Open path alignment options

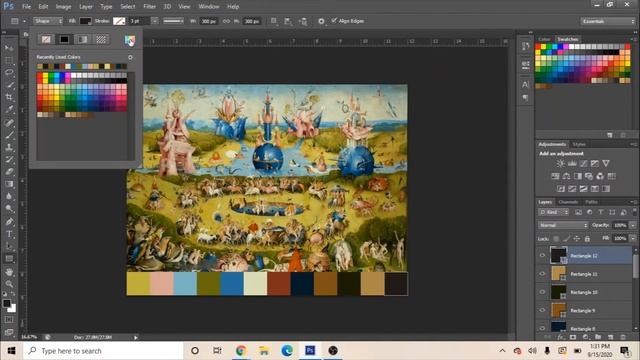(x=288, y=21)
